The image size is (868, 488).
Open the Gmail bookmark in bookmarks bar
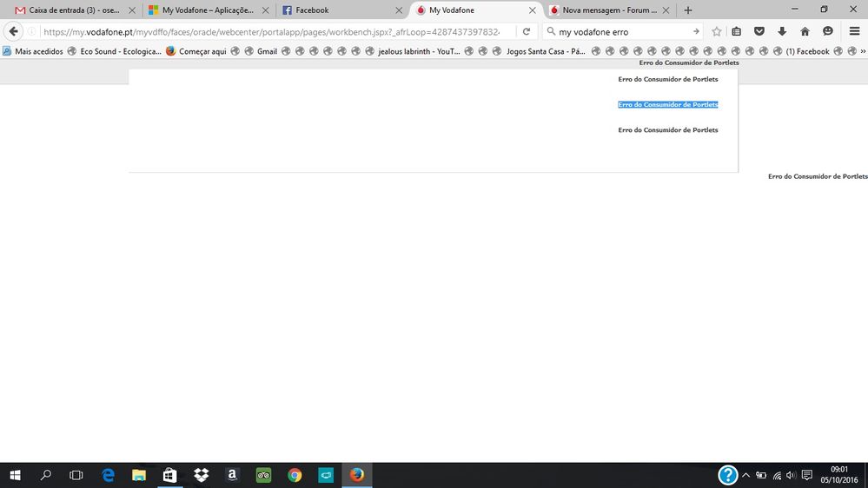(x=261, y=51)
